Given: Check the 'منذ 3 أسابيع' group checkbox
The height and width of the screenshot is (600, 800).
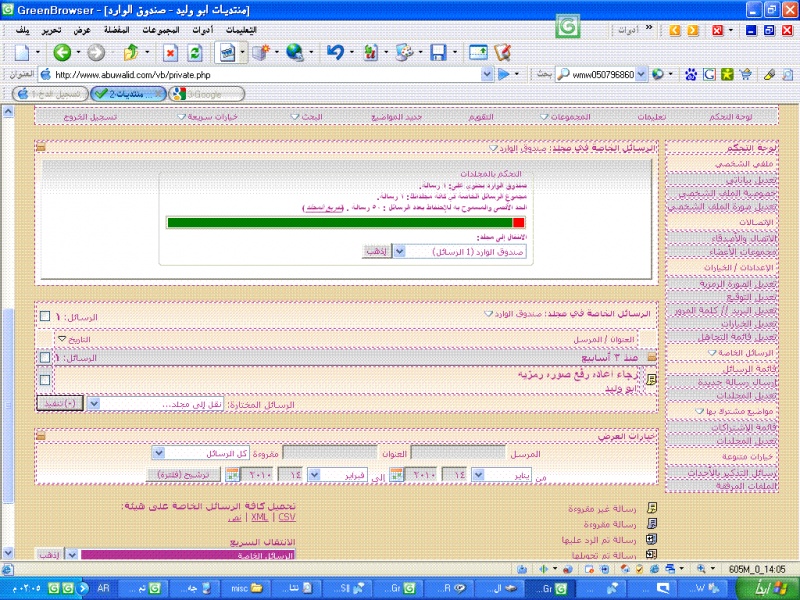Looking at the screenshot, I should click(45, 357).
